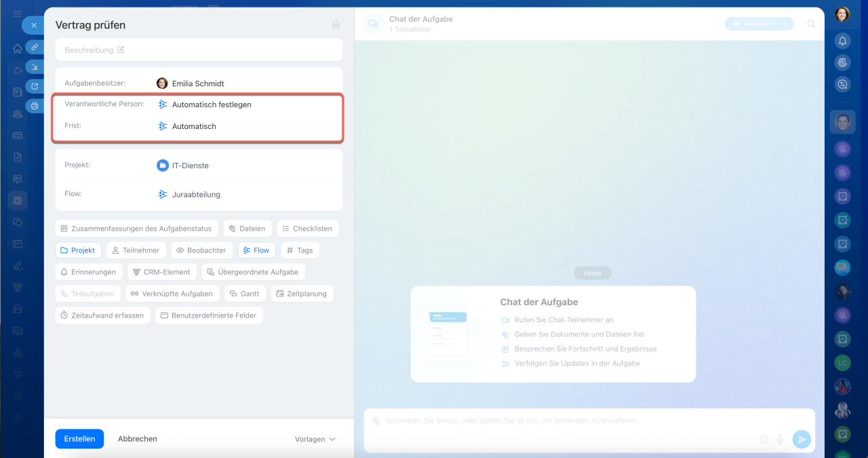Open the emoji picker in chat input
868x458 pixels.
tap(764, 440)
